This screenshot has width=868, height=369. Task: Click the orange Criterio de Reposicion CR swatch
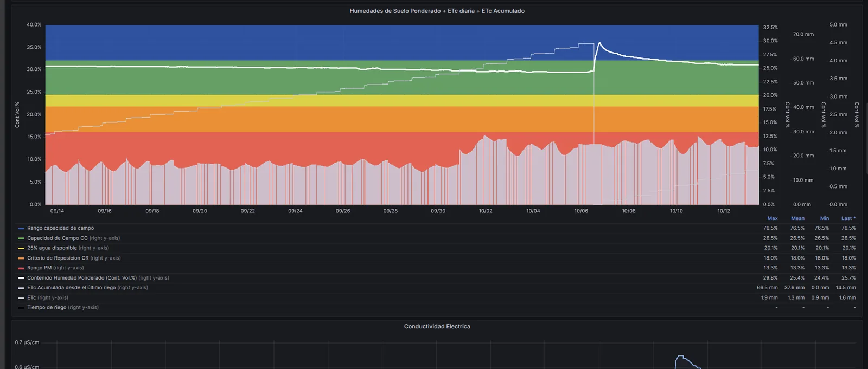[x=21, y=258]
